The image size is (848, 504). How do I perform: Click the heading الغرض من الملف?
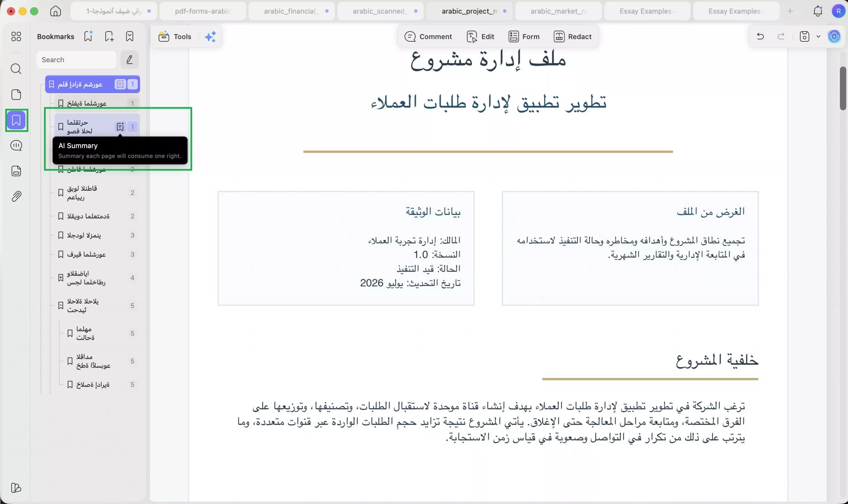711,212
